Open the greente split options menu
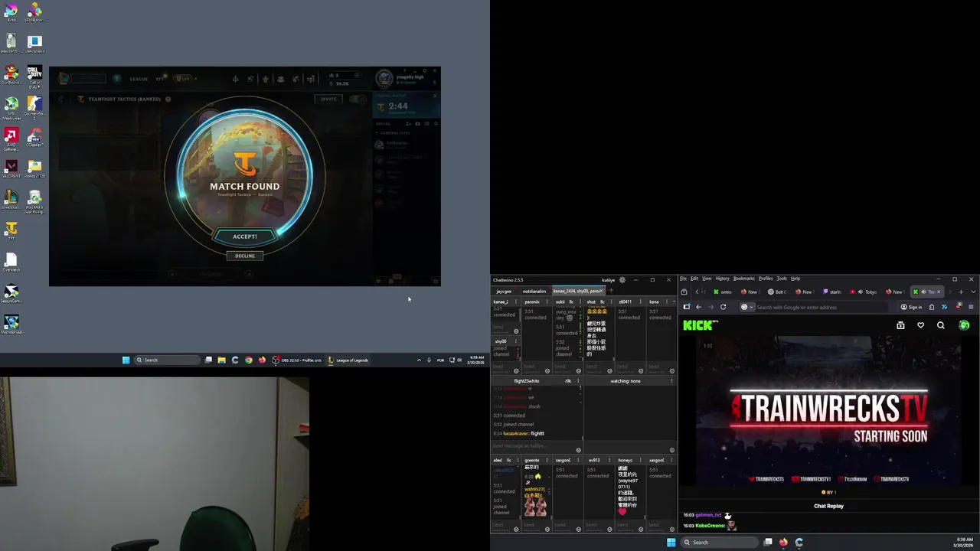 click(547, 460)
